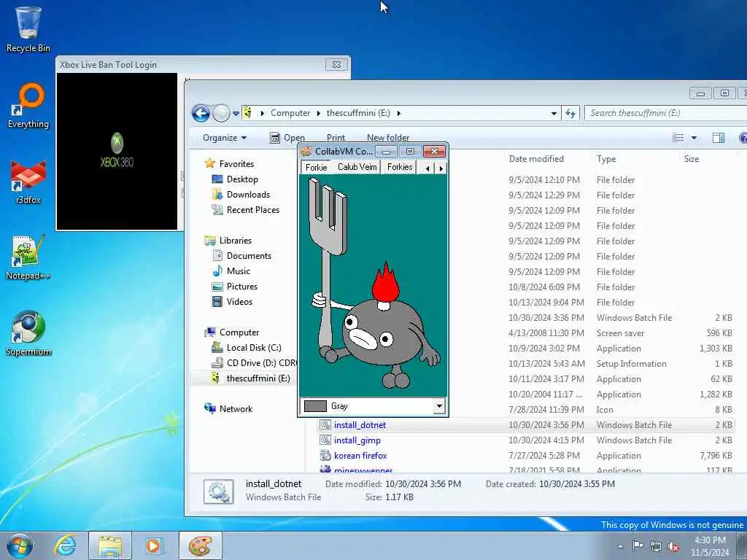Click thescuffmini (E:) in the breadcrumb

pos(358,113)
